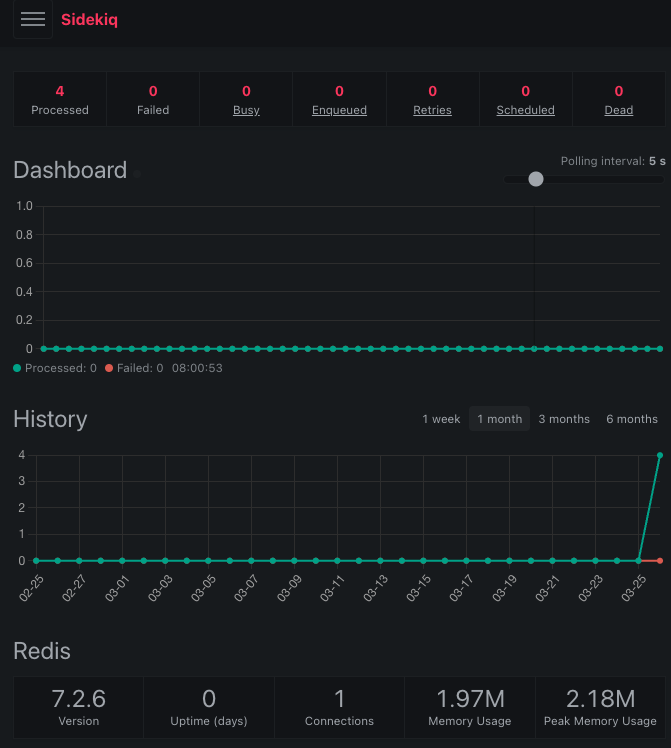The width and height of the screenshot is (671, 748).
Task: Click the Sidekiq brand link
Action: pos(89,19)
